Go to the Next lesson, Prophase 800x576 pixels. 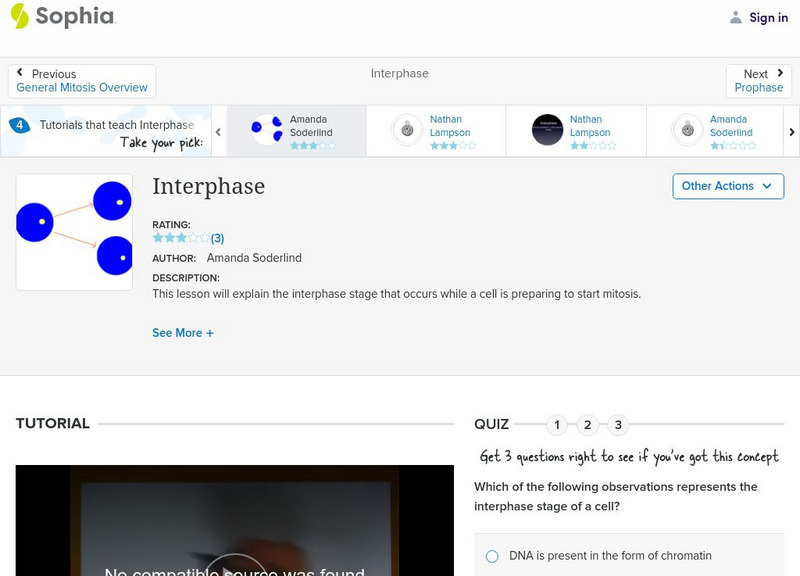pos(758,81)
